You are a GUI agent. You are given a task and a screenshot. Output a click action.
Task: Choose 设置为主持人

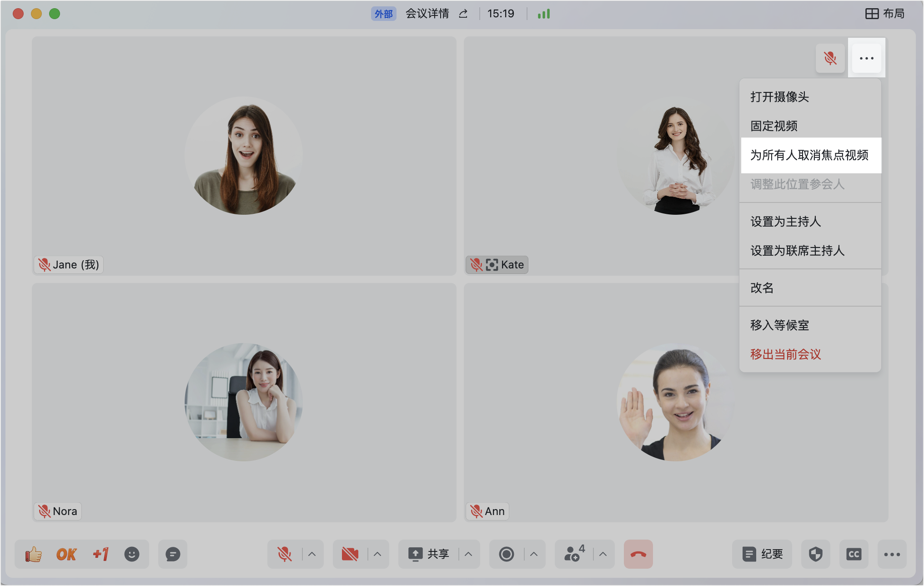(810, 222)
